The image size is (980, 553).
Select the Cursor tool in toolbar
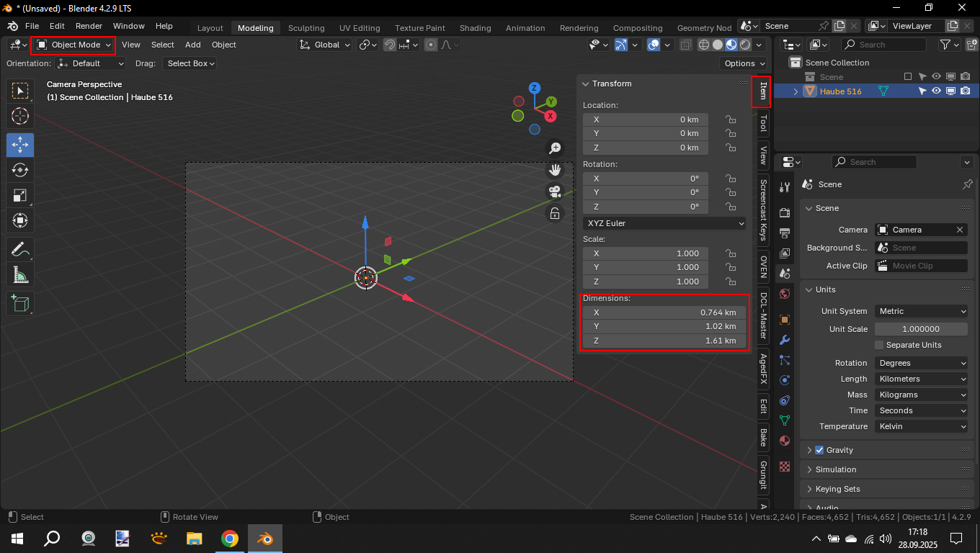tap(20, 116)
